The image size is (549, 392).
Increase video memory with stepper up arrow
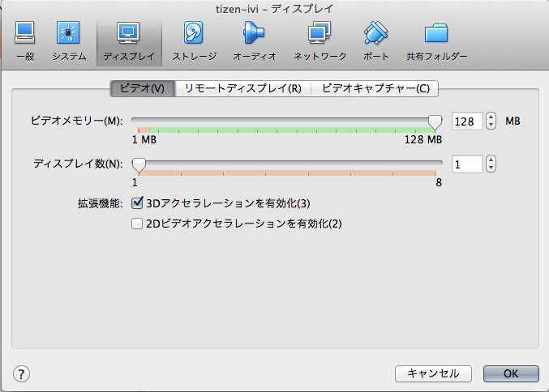pos(491,117)
